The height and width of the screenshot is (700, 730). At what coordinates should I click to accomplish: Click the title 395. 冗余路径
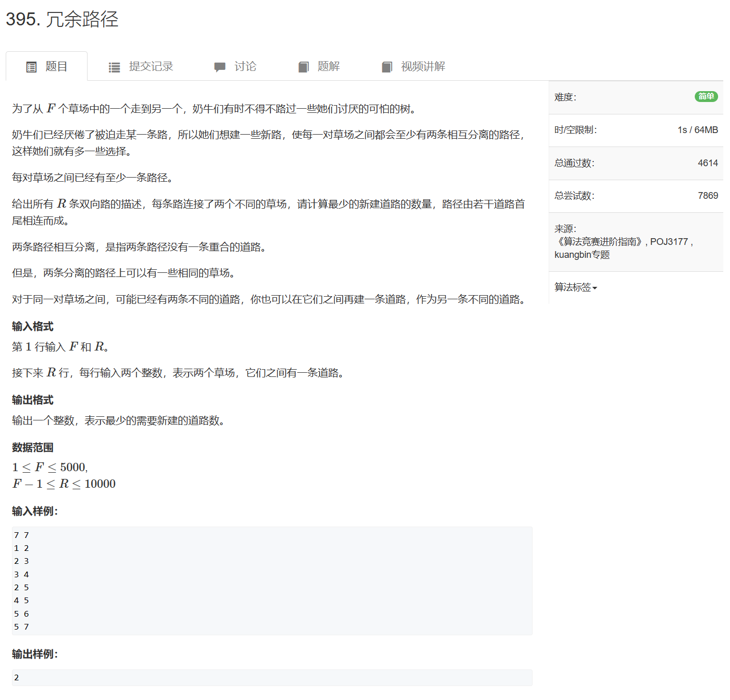click(62, 19)
